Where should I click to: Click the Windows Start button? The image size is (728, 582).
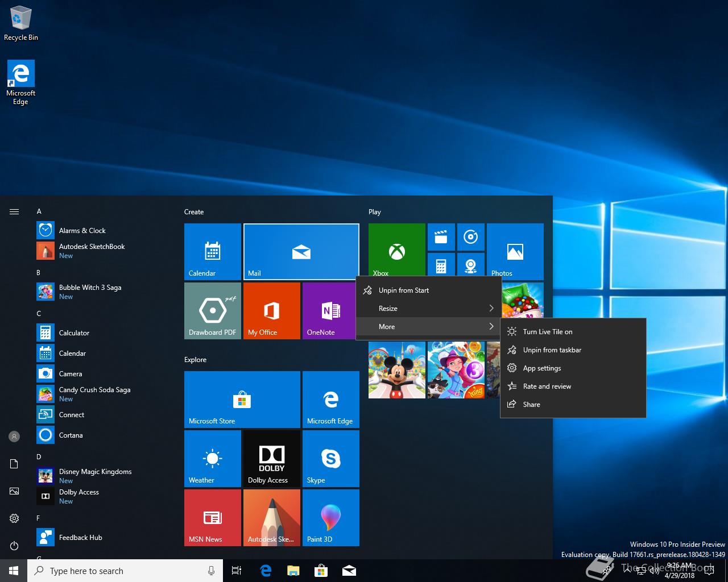pos(14,571)
